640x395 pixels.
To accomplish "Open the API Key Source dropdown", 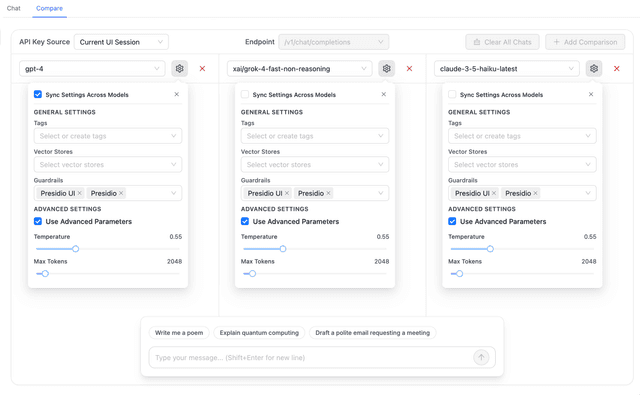I will coord(121,42).
